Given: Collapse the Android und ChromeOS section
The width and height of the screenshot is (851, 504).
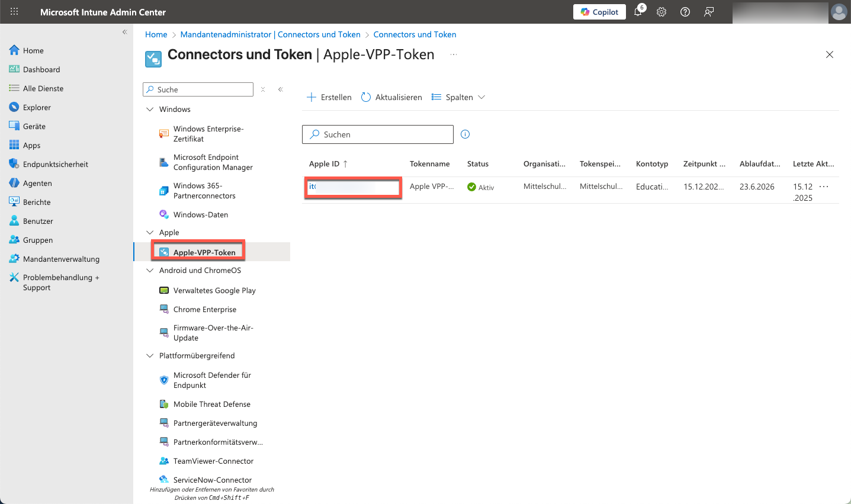Looking at the screenshot, I should tap(150, 271).
